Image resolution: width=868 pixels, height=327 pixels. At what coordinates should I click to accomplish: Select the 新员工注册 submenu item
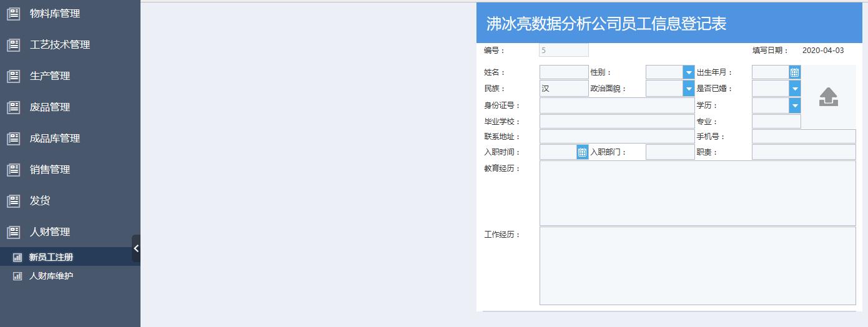point(70,257)
